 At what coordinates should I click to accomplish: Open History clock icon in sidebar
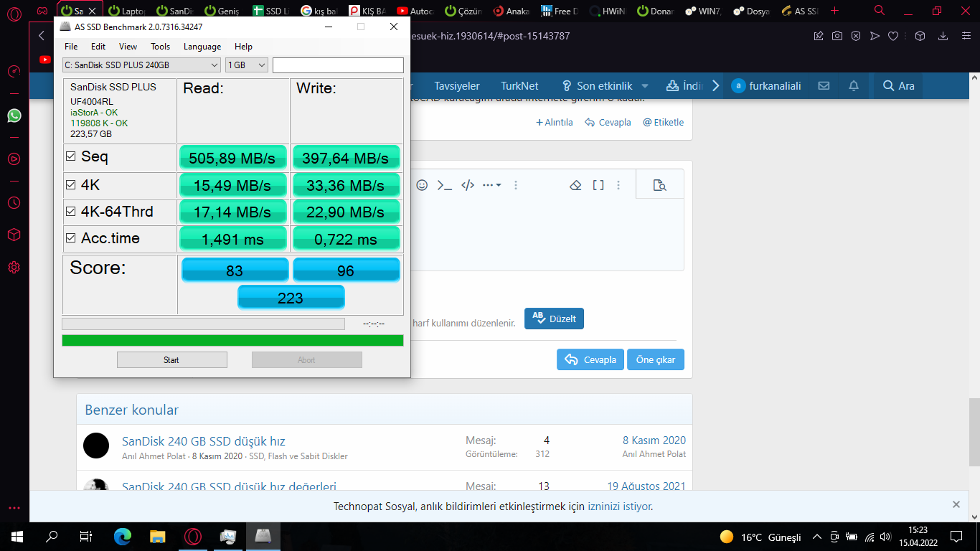[14, 203]
